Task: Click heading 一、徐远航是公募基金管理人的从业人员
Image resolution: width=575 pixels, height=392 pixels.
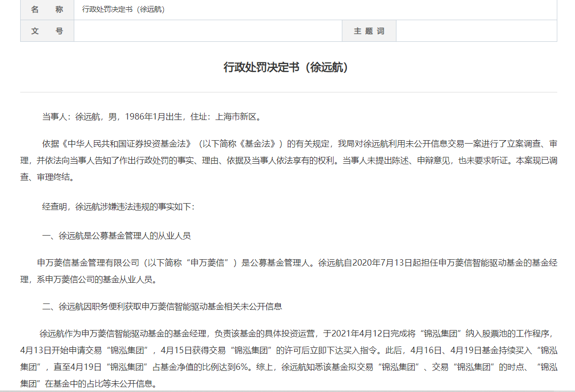Action: pos(117,236)
